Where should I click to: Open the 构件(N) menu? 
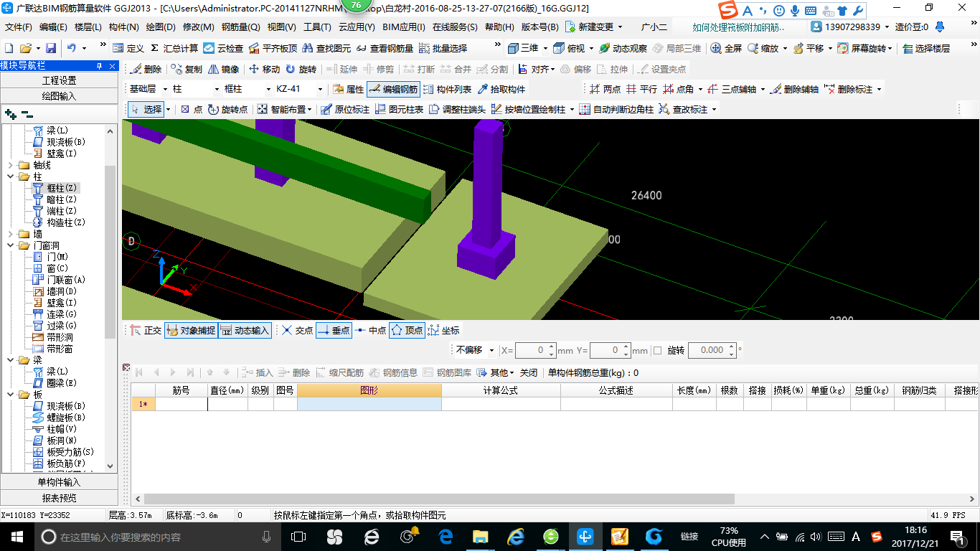point(123,27)
